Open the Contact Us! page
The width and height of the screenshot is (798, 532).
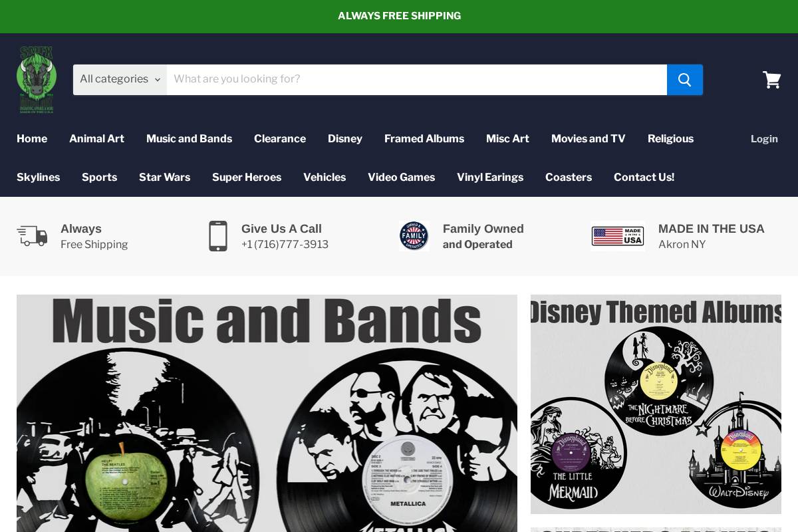coord(644,178)
